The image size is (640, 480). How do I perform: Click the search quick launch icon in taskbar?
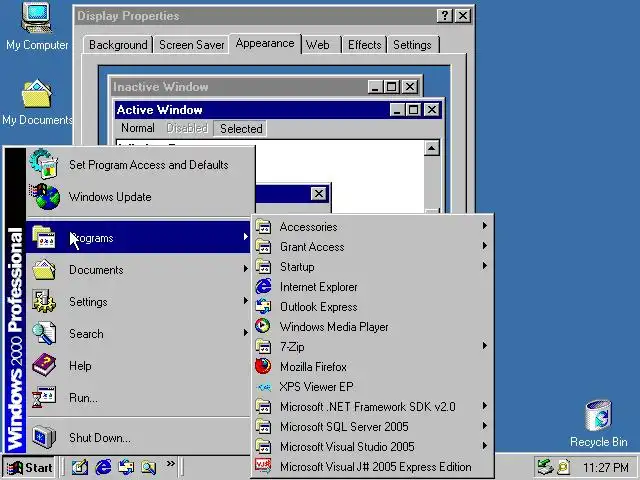click(x=149, y=467)
